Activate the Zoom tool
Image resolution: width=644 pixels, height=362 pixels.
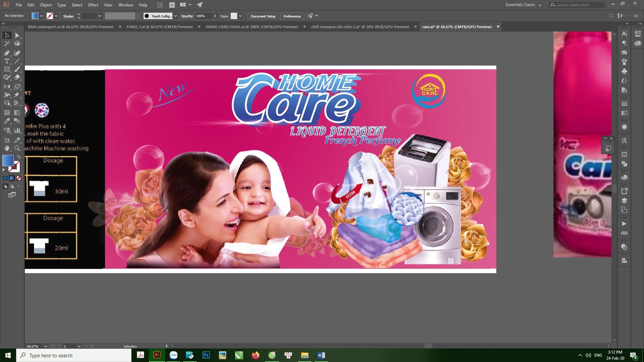(17, 148)
